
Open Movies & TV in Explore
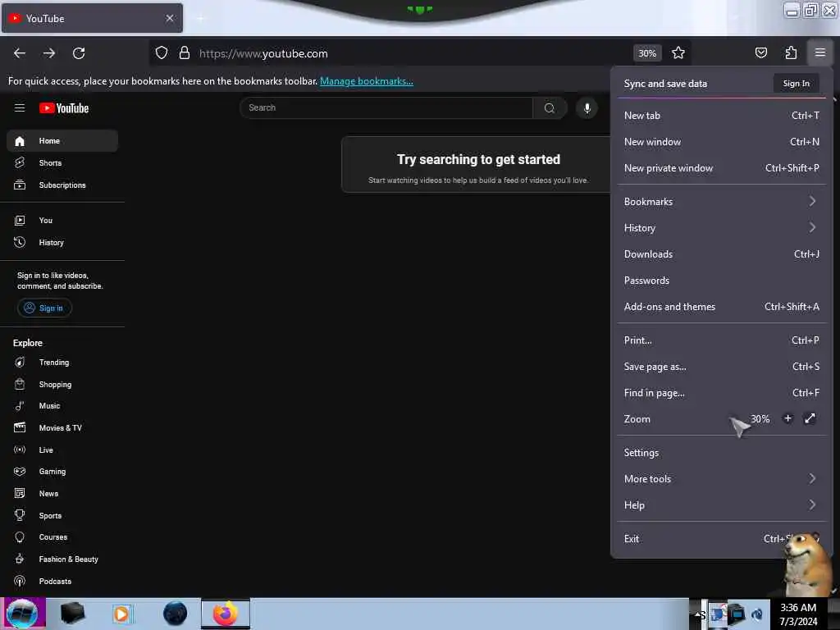pyautogui.click(x=62, y=428)
